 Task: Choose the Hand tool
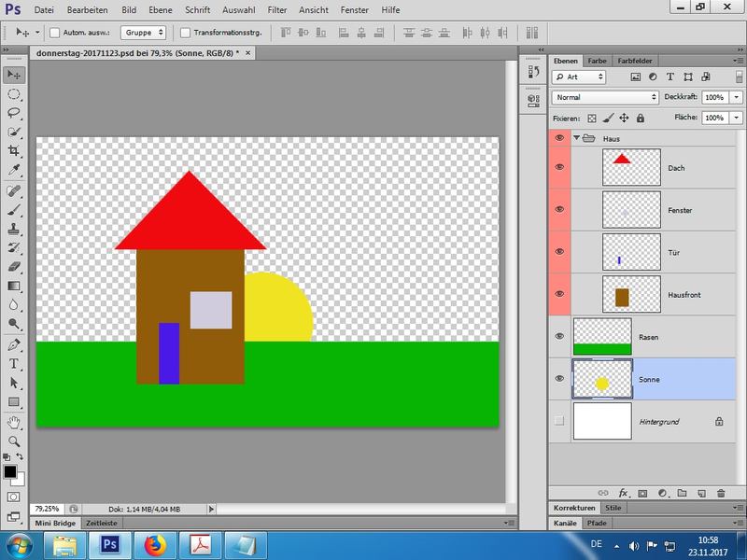14,421
